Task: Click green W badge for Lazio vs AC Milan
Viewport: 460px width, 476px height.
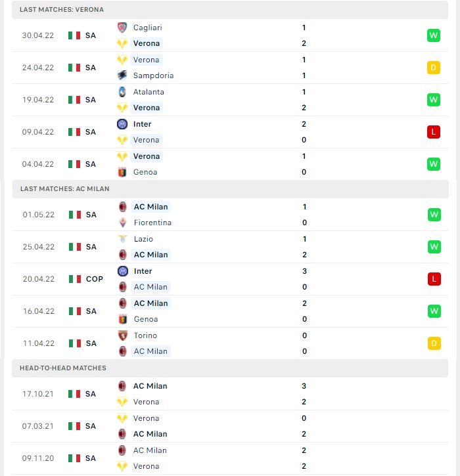Action: point(434,247)
